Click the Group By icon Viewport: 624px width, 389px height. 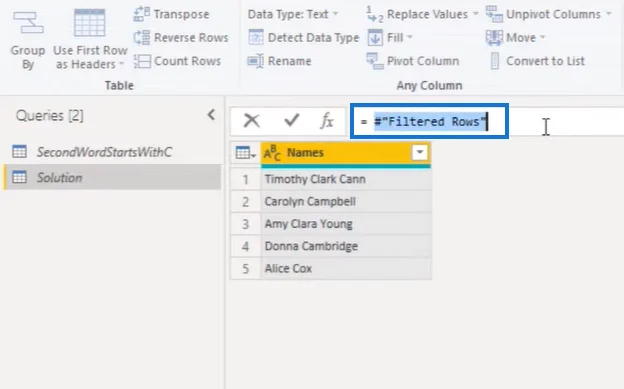[x=28, y=23]
